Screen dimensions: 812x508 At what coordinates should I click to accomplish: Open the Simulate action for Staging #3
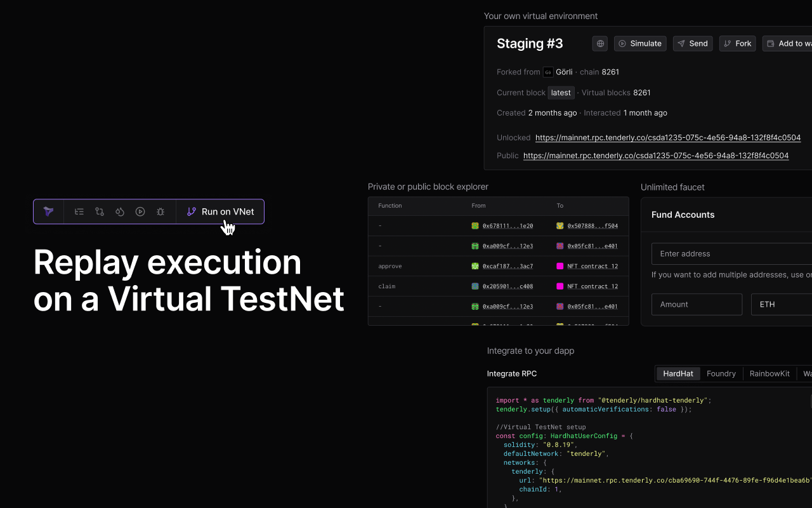[640, 43]
